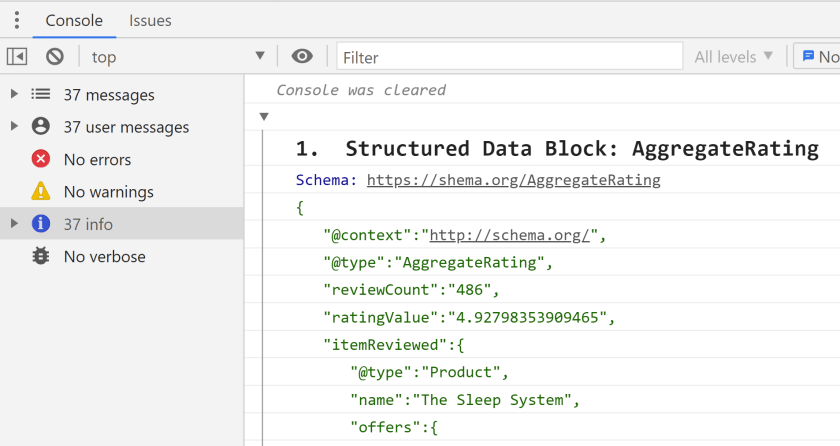Expand the 37 info group arrow

point(14,224)
